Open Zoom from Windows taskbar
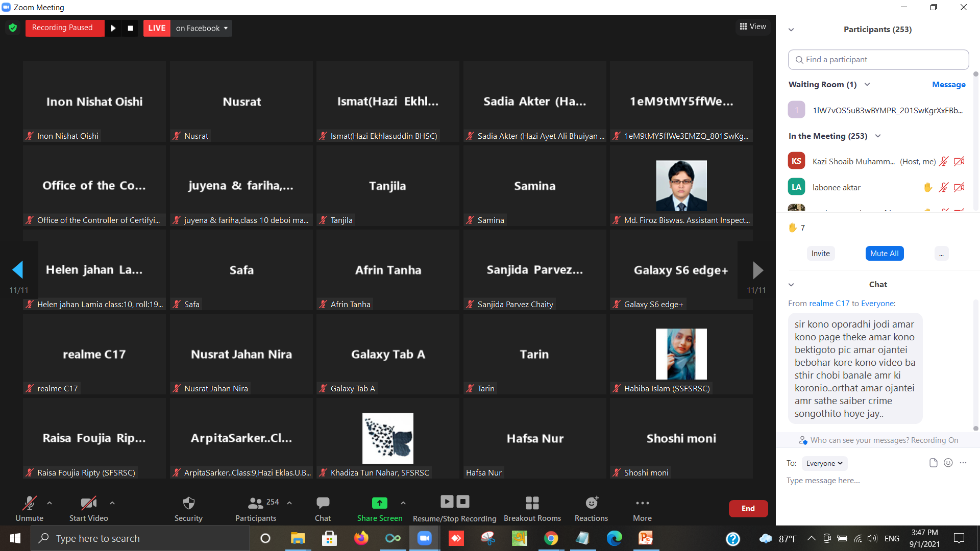 pos(424,538)
